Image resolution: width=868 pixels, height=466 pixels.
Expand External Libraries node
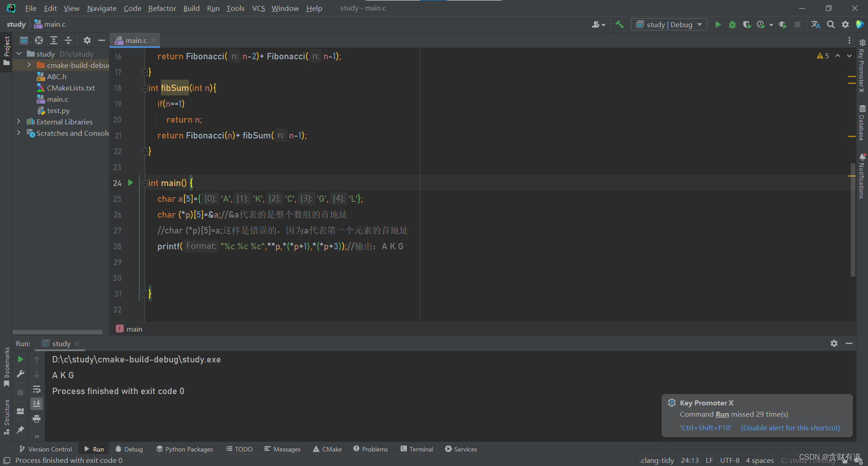(19, 122)
